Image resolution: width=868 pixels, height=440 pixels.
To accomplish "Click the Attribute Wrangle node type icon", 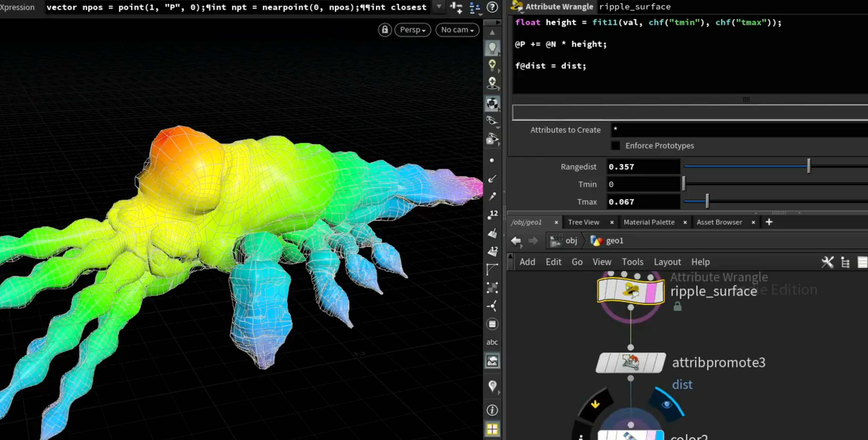I will (x=517, y=6).
